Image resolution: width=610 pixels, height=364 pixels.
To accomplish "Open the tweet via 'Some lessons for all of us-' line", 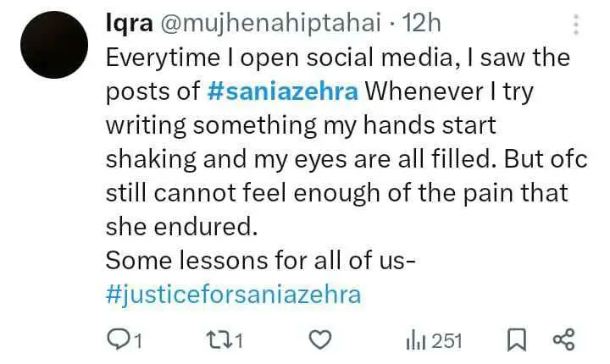I will point(261,260).
